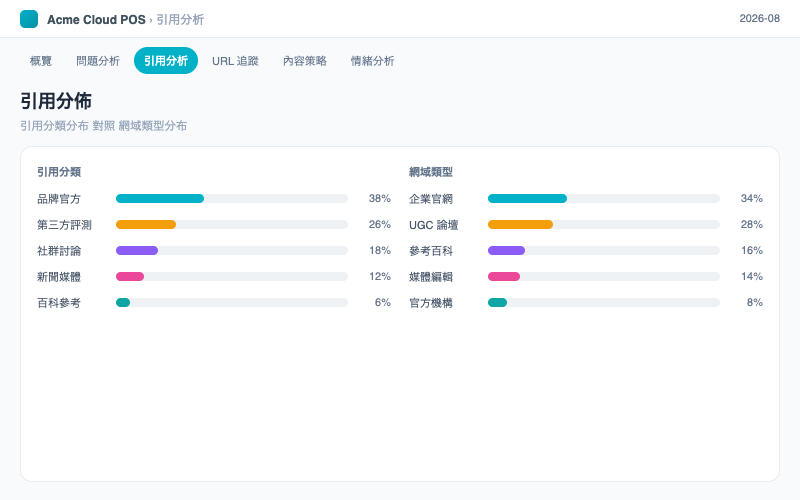Click the 38% value
The image size is (800, 500).
pyautogui.click(x=380, y=198)
